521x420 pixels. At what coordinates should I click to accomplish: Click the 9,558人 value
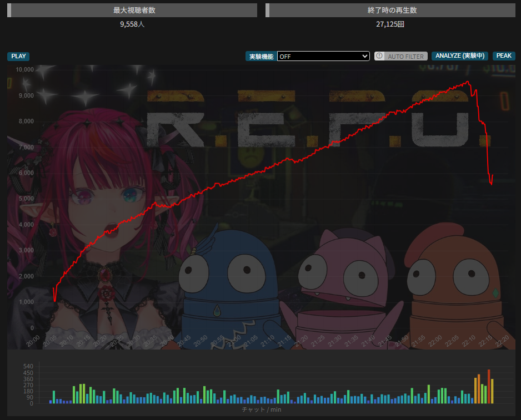tap(132, 24)
